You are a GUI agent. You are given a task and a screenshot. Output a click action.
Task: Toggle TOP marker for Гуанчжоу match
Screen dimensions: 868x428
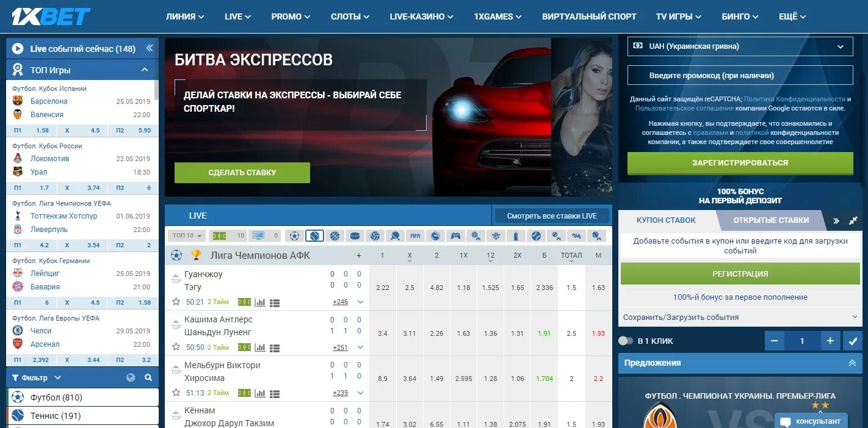176,279
